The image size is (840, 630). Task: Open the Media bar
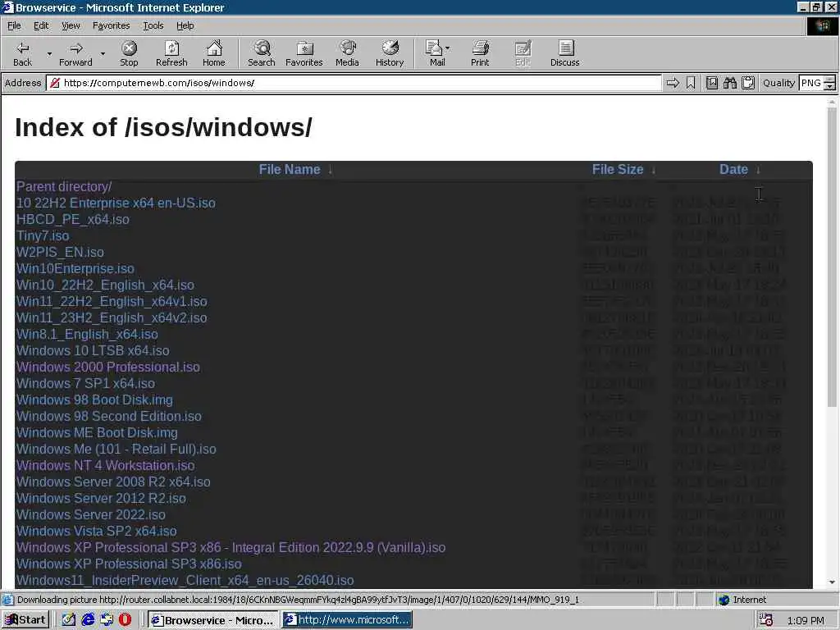pos(347,53)
